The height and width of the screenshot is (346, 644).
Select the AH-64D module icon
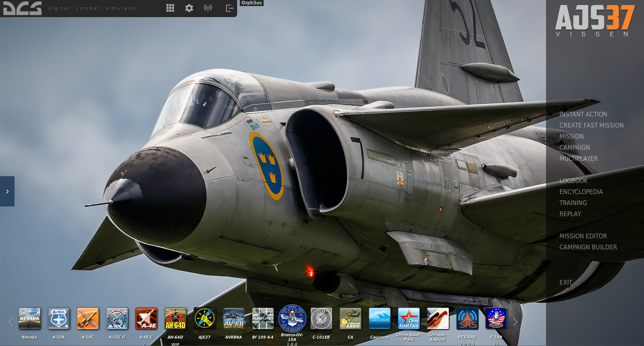pos(175,318)
